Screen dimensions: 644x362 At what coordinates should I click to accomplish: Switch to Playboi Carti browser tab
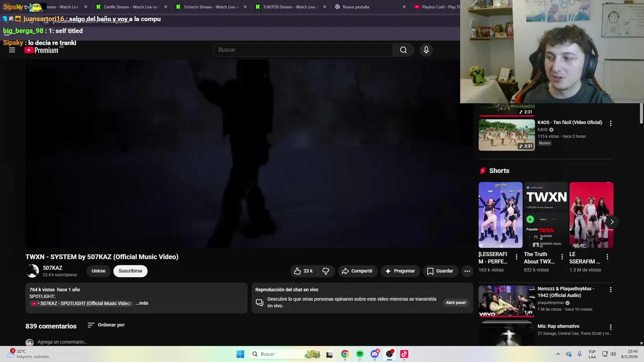(x=436, y=7)
